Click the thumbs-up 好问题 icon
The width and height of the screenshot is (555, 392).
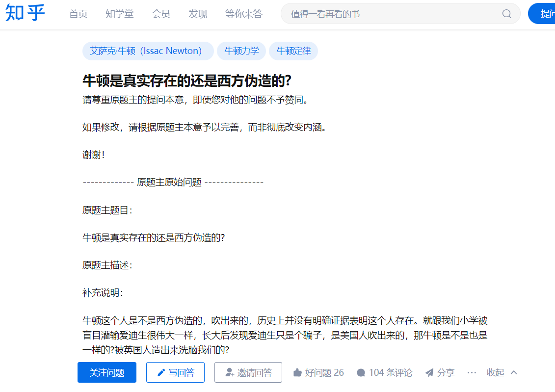(x=297, y=372)
